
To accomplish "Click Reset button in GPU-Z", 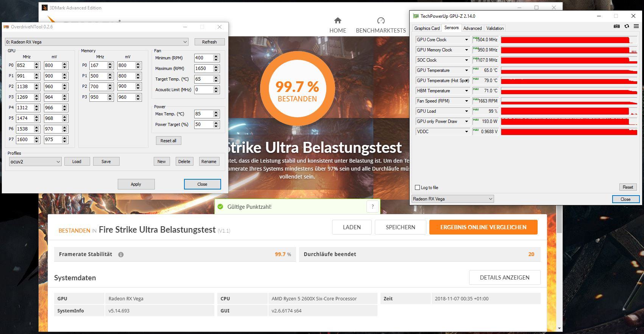I will click(x=628, y=187).
